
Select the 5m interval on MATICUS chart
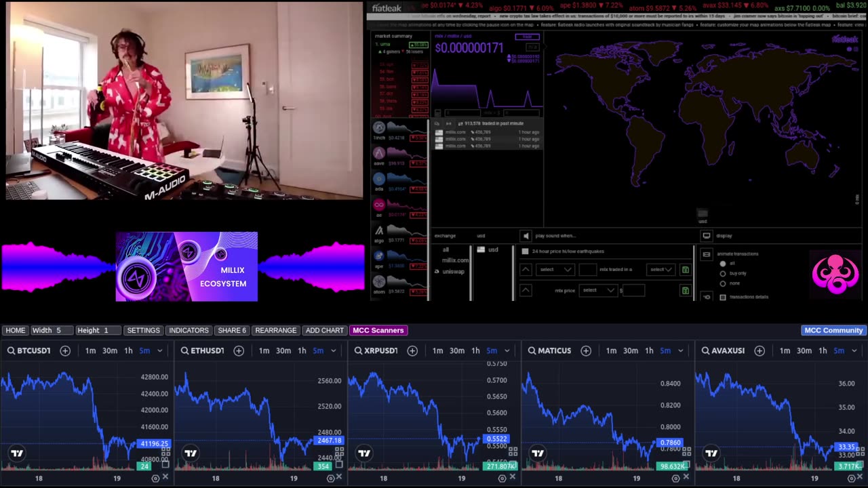(665, 350)
